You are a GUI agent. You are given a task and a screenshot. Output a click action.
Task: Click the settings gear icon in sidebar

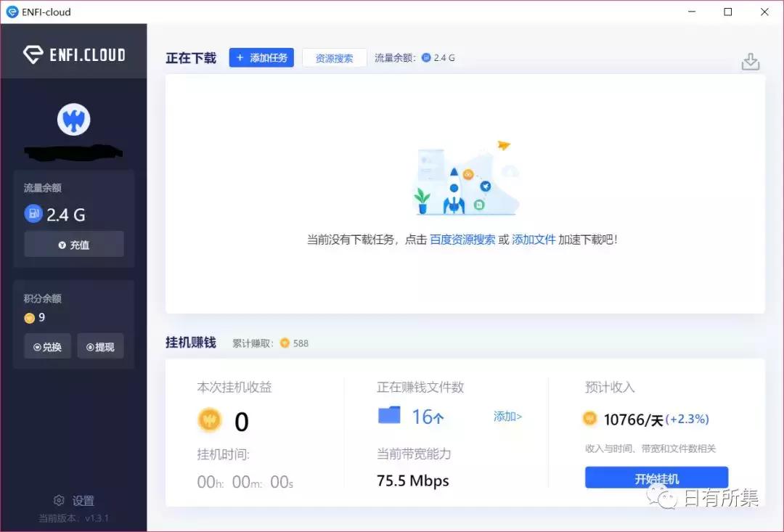(58, 500)
